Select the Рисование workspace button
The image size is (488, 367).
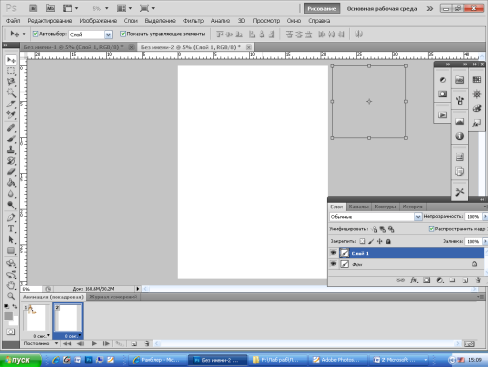(322, 9)
